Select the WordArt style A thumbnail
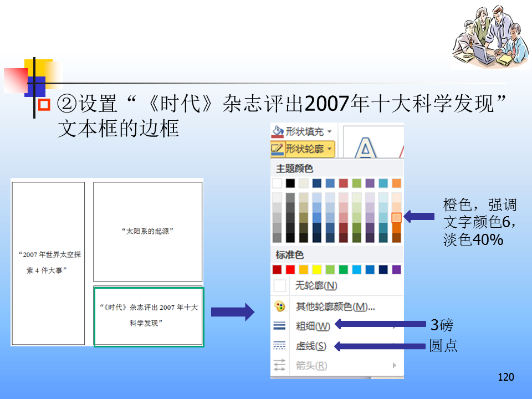 coord(365,147)
